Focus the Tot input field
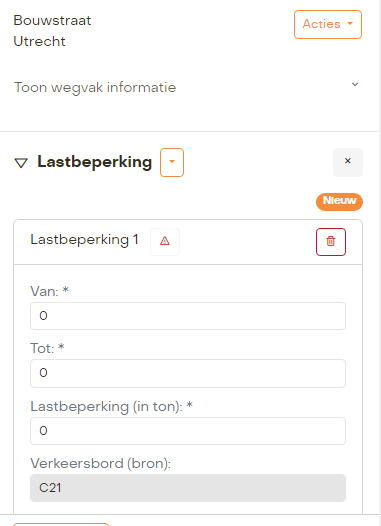 tap(188, 373)
